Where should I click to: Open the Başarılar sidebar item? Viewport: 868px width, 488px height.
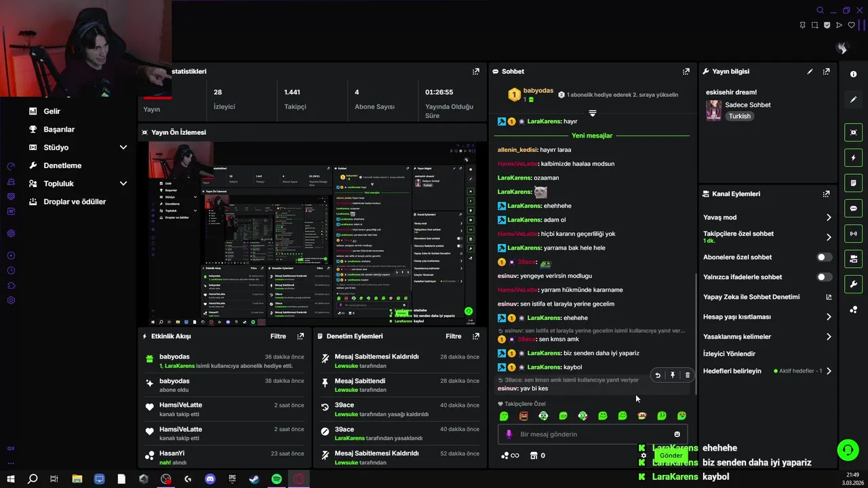(59, 129)
